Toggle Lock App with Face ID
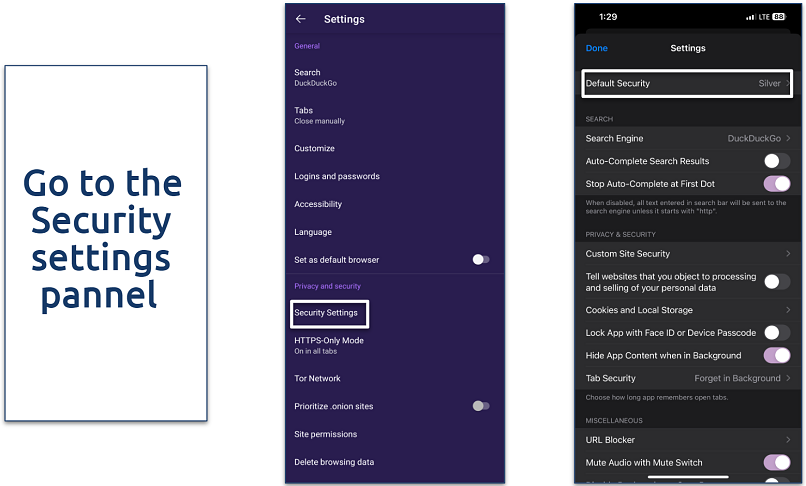The image size is (806, 486). pos(776,333)
